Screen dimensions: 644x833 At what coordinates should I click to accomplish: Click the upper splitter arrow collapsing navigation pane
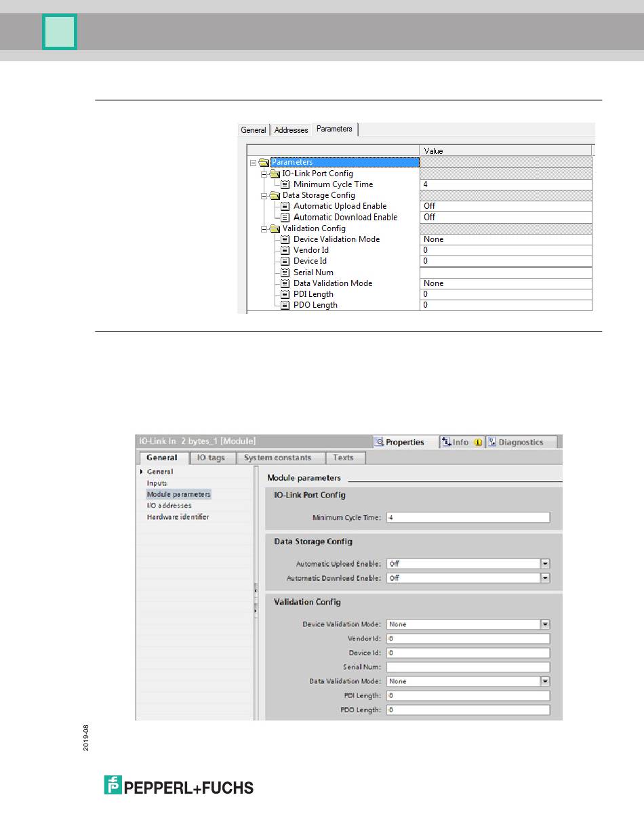[x=256, y=591]
